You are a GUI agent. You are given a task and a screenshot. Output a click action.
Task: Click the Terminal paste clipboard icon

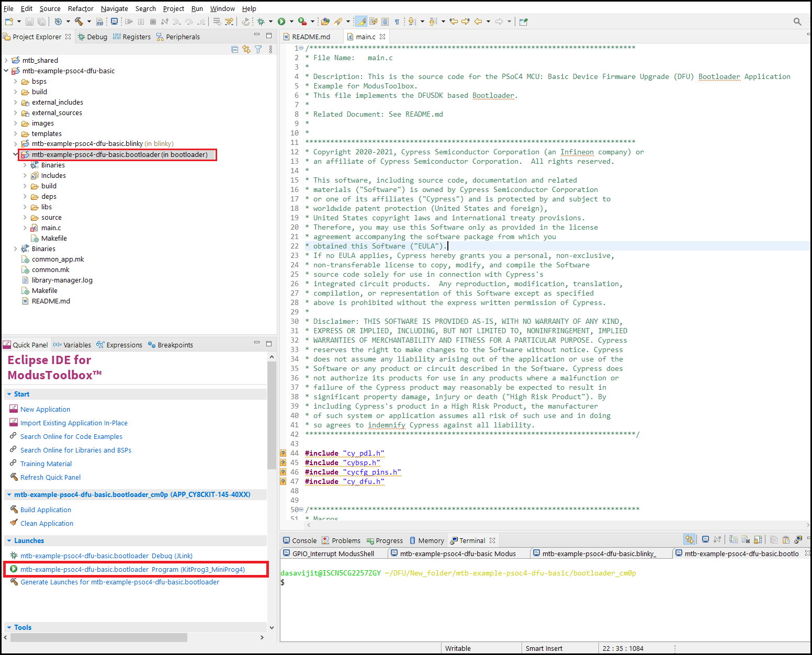click(786, 539)
